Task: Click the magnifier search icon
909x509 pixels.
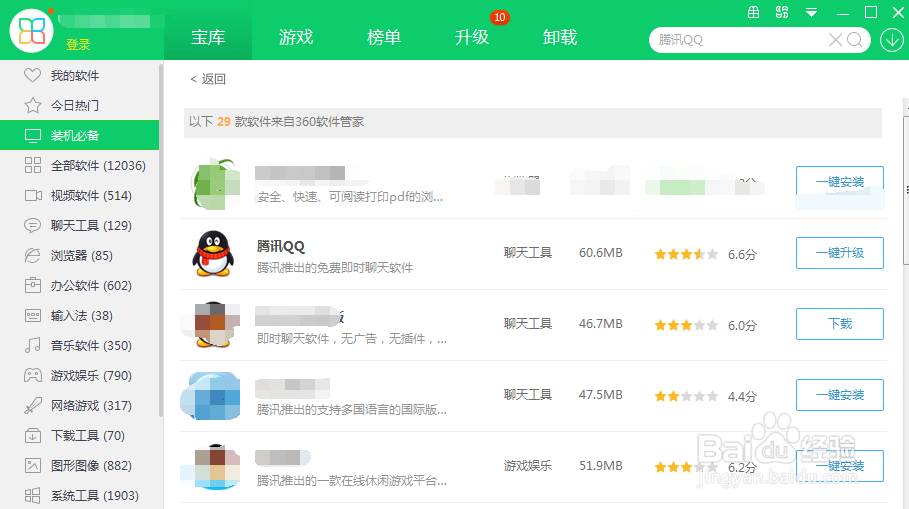Action: click(x=855, y=40)
